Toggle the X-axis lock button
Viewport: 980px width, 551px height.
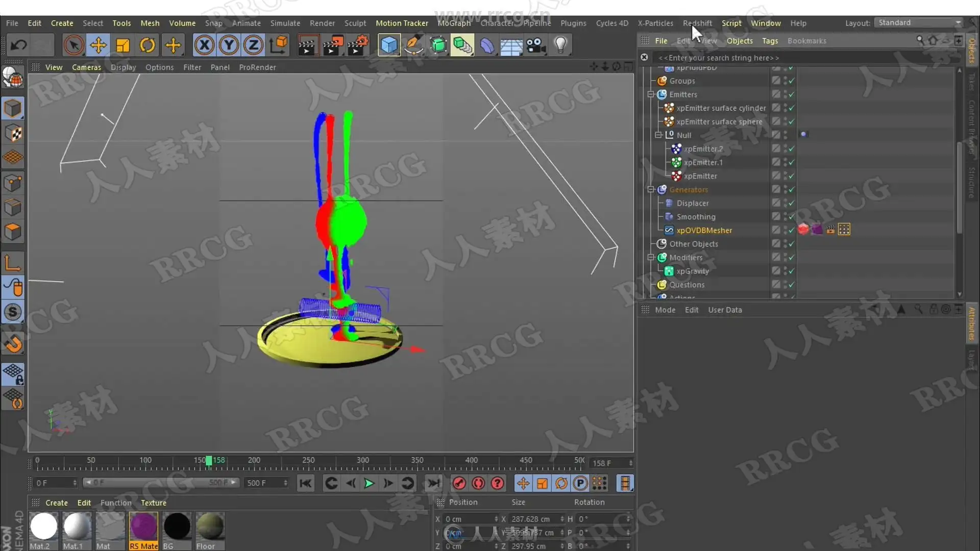[x=204, y=45]
